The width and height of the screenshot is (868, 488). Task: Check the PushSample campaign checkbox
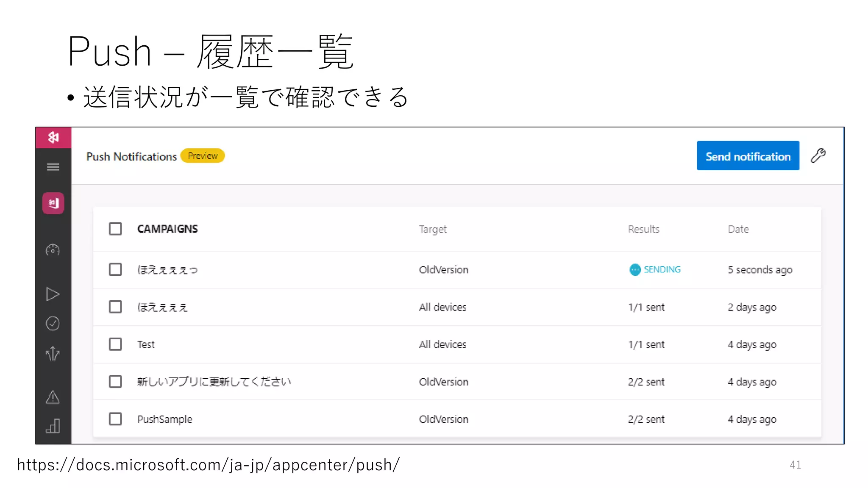[115, 419]
